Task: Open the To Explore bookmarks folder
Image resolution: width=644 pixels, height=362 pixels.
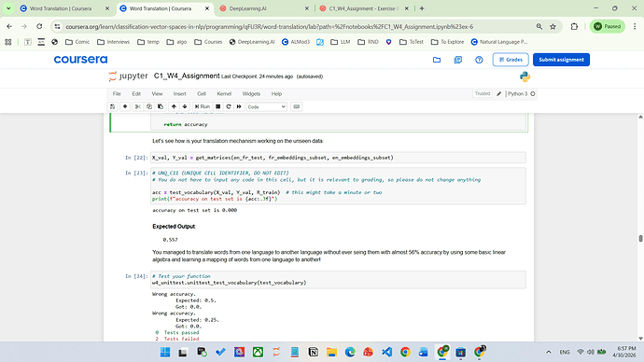Action: pos(448,42)
